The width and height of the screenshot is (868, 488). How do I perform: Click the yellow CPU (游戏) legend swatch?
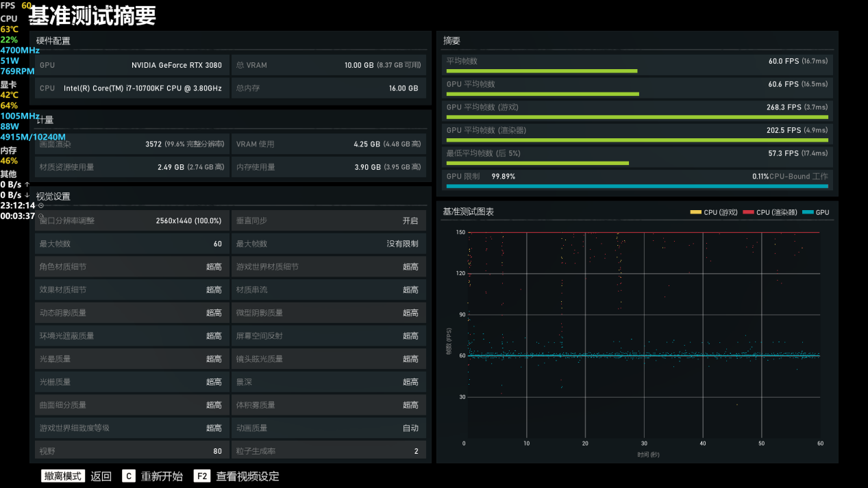coord(696,213)
